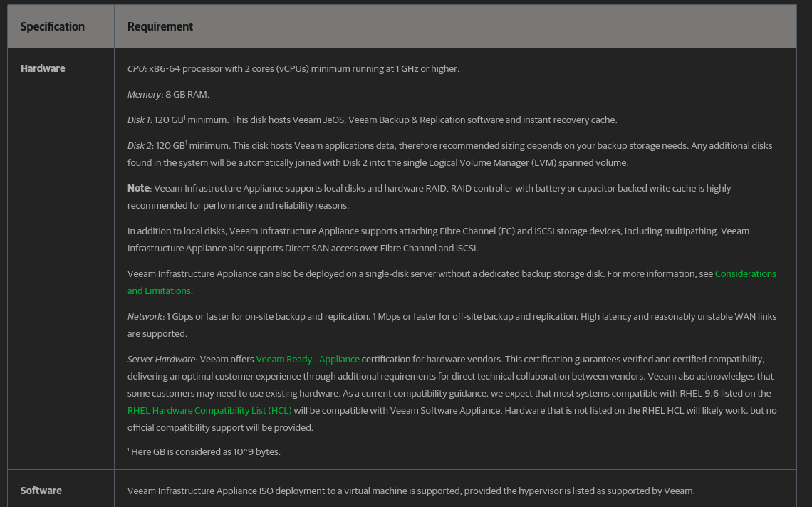Click the Network requirement paragraph

pyautogui.click(x=452, y=325)
